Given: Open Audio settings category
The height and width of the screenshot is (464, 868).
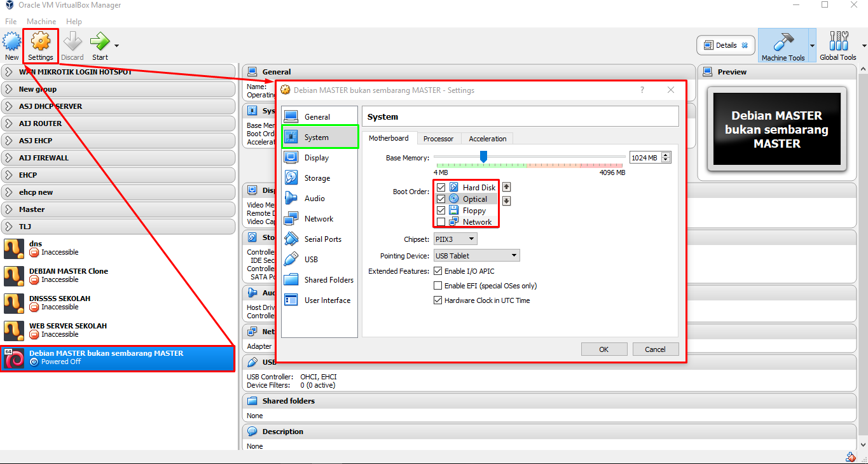Looking at the screenshot, I should (320, 199).
